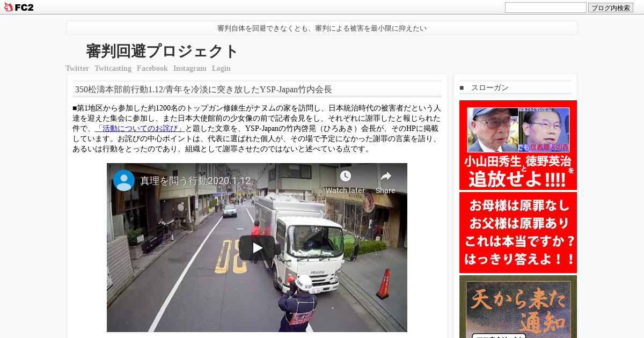This screenshot has width=644, height=338.
Task: Click the Share arrow icon
Action: pos(385,177)
